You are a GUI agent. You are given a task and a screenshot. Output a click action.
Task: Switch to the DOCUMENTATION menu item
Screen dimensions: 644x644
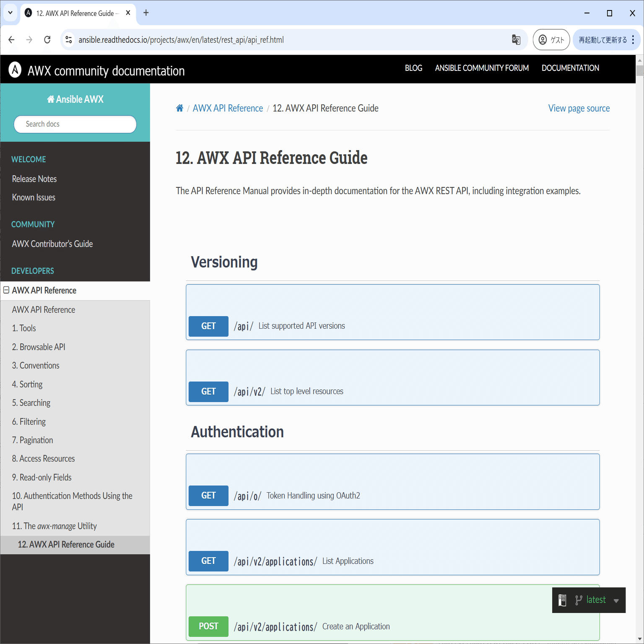(570, 68)
